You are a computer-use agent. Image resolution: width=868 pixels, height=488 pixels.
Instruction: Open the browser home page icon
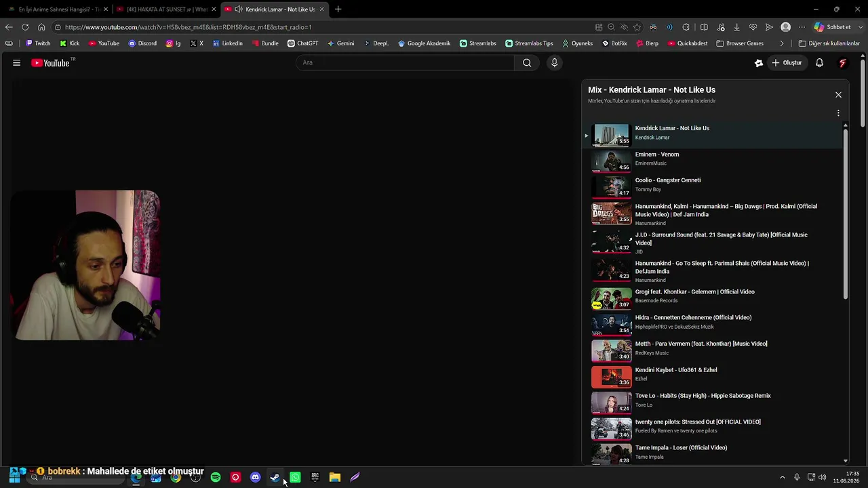[41, 27]
